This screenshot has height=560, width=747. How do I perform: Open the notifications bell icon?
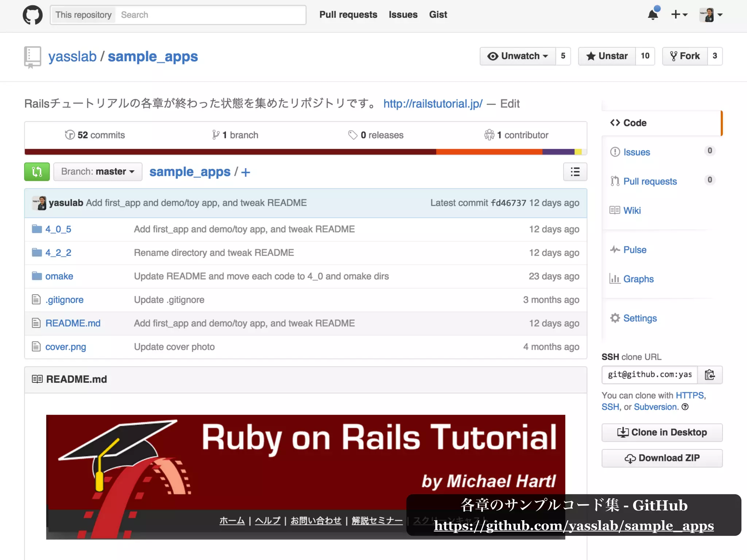tap(653, 14)
